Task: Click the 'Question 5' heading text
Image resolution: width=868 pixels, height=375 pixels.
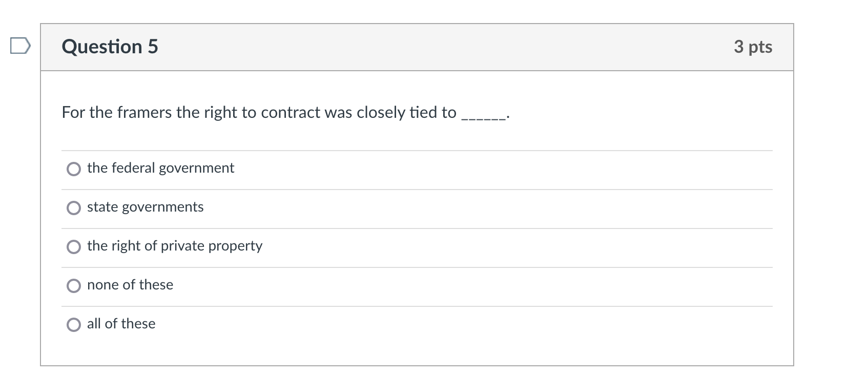Action: pyautogui.click(x=109, y=47)
